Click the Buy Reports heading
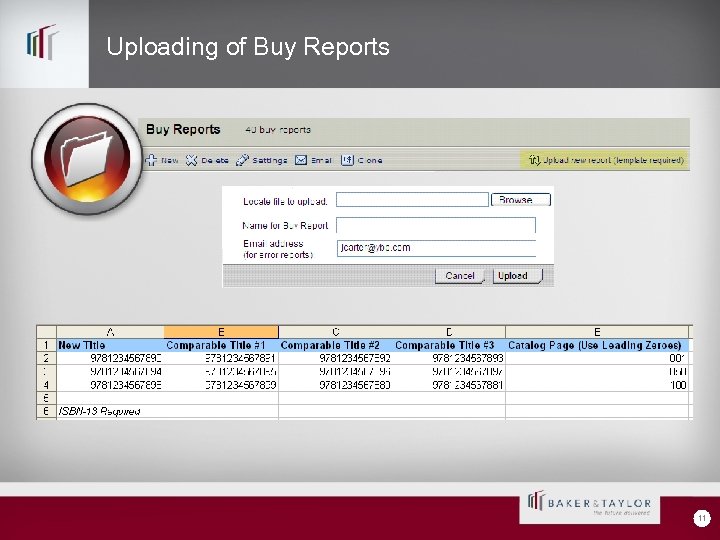The height and width of the screenshot is (540, 720). tap(183, 129)
